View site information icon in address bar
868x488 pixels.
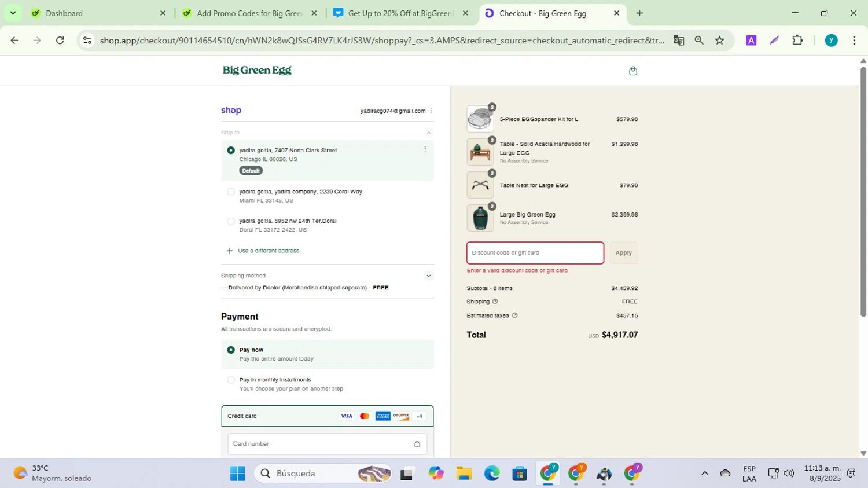87,41
